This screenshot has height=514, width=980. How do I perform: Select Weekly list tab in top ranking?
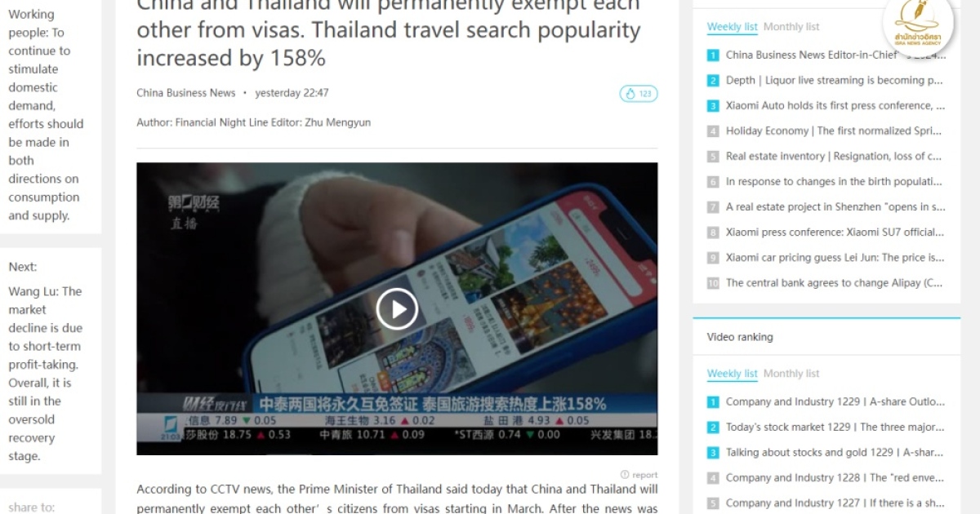732,27
